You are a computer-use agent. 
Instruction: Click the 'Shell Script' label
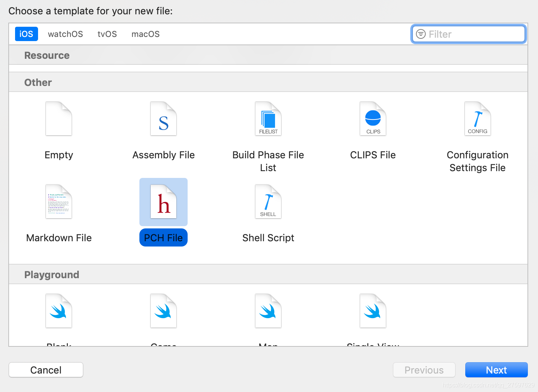pyautogui.click(x=268, y=238)
